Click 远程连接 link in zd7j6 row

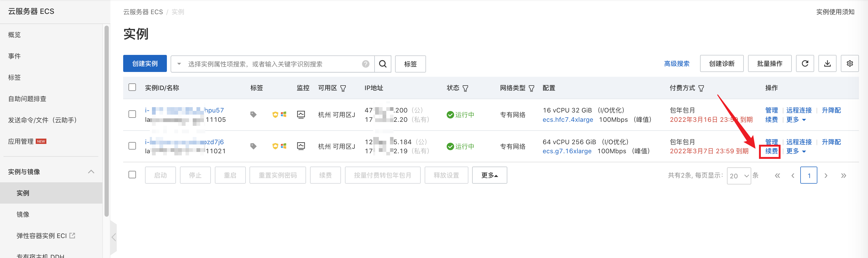[x=799, y=142]
